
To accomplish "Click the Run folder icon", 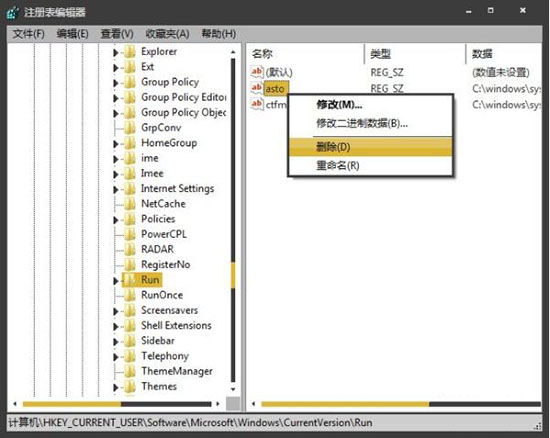I will 130,279.
